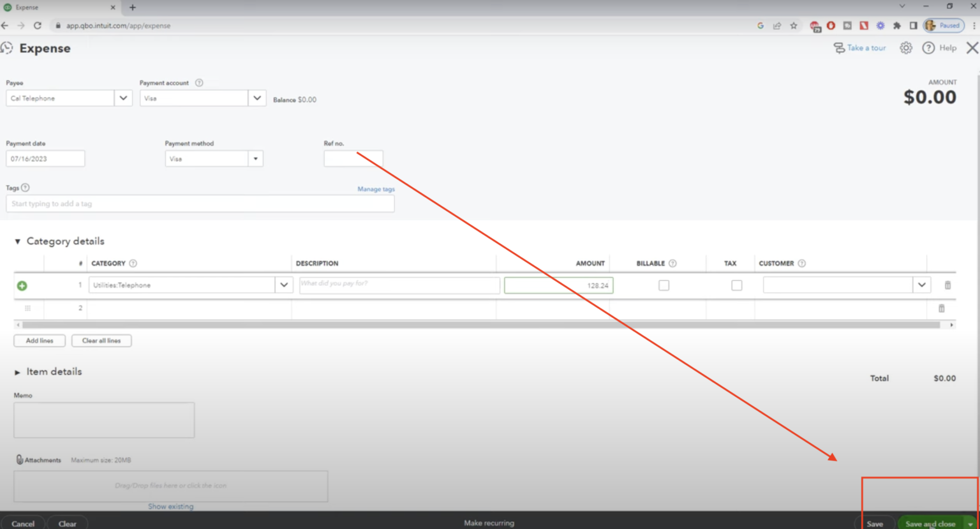
Task: Enable the Billable checkbox on line 1
Action: point(664,285)
